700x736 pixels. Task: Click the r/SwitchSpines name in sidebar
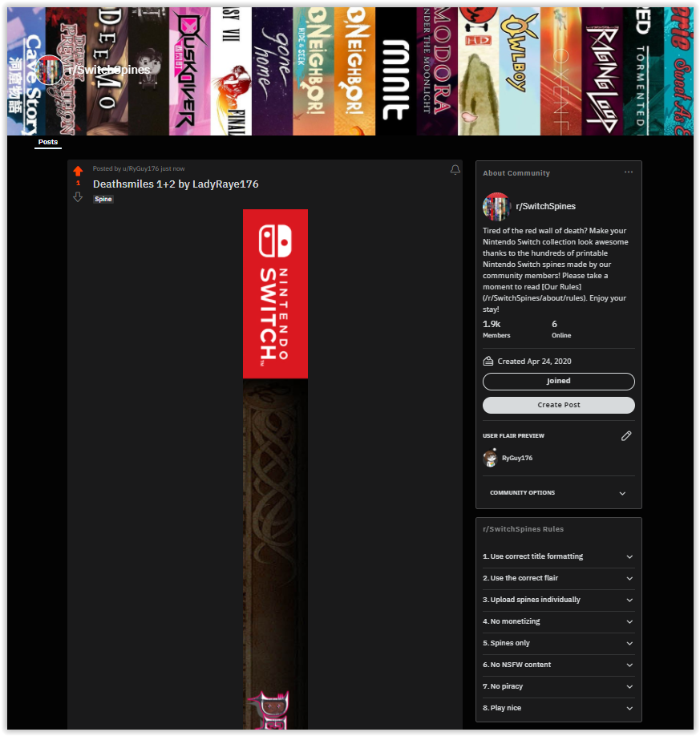[545, 206]
